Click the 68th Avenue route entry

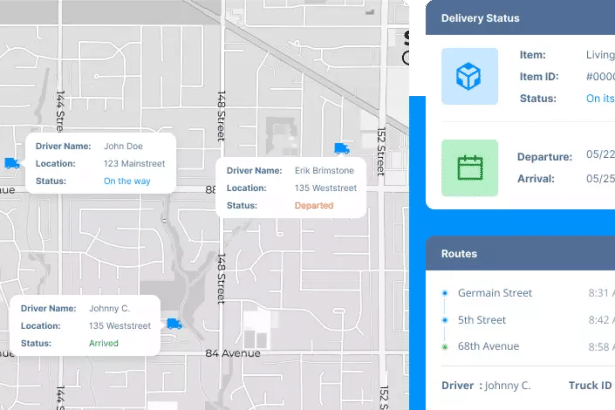pos(488,346)
